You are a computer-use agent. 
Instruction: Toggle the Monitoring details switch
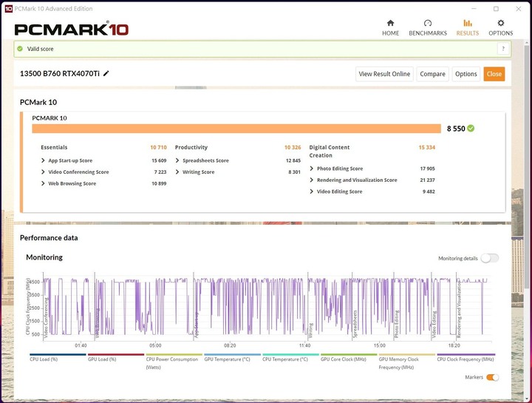[x=490, y=258]
